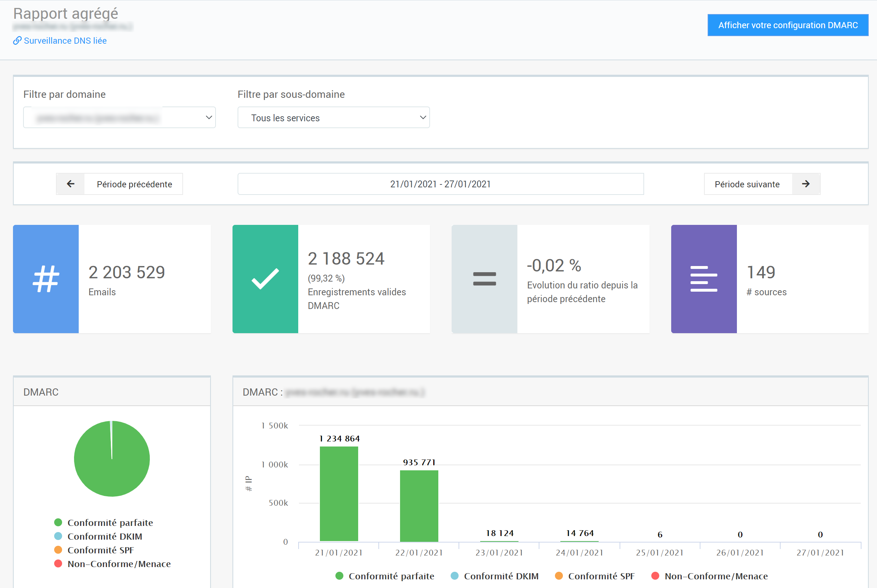Click the chain link icon beside Surveillance DNS
The width and height of the screenshot is (877, 588).
click(17, 40)
